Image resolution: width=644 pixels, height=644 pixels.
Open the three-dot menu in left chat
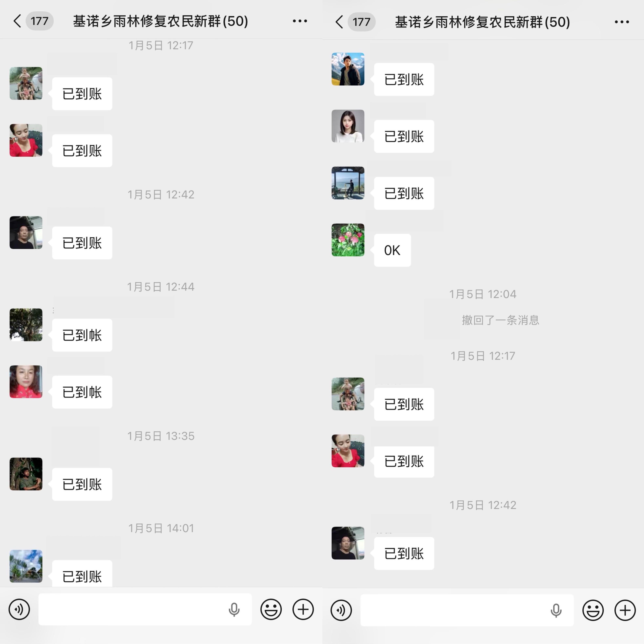tap(300, 21)
